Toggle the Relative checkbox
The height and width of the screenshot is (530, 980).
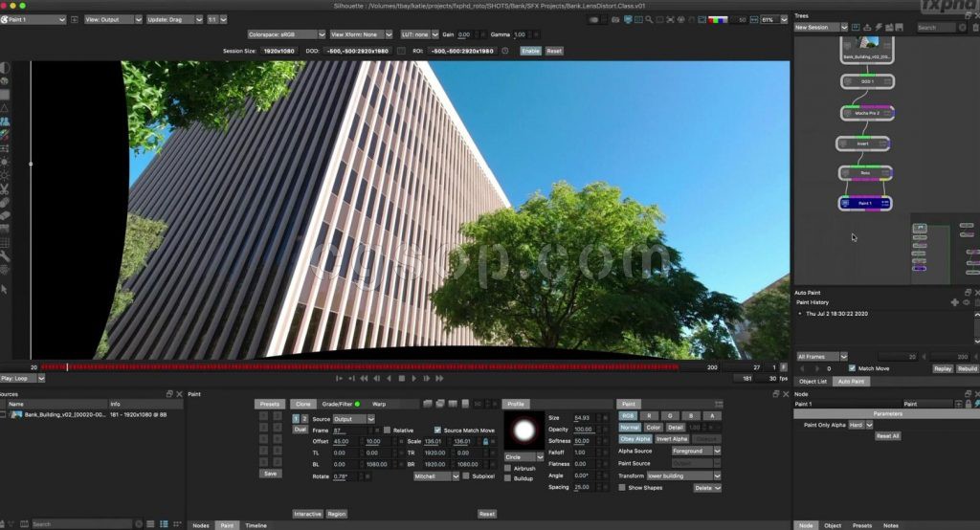coord(387,430)
